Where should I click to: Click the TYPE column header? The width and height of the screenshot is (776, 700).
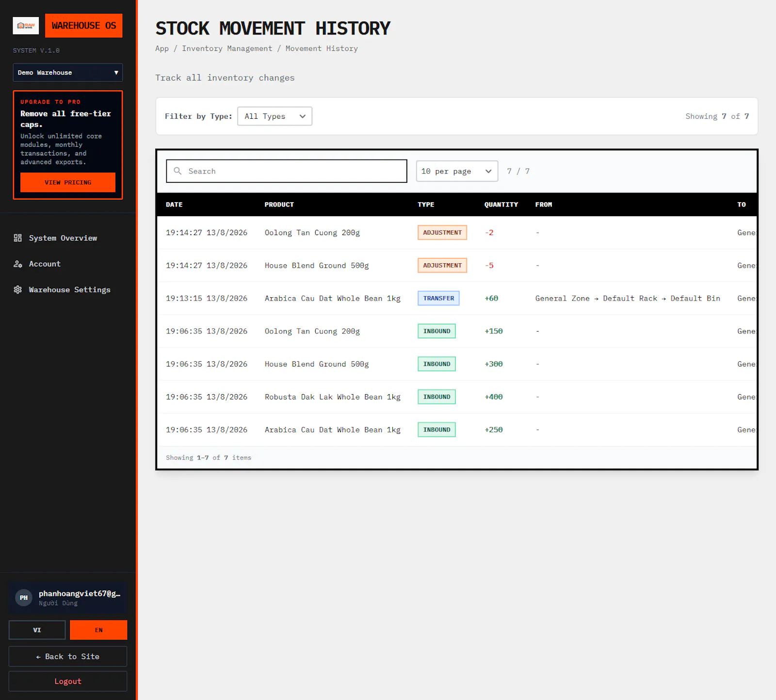click(426, 205)
